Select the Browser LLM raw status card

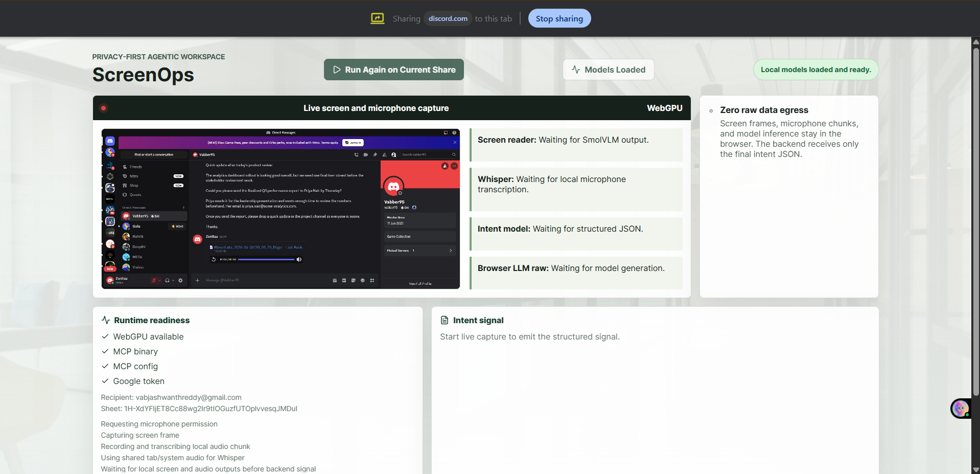576,273
